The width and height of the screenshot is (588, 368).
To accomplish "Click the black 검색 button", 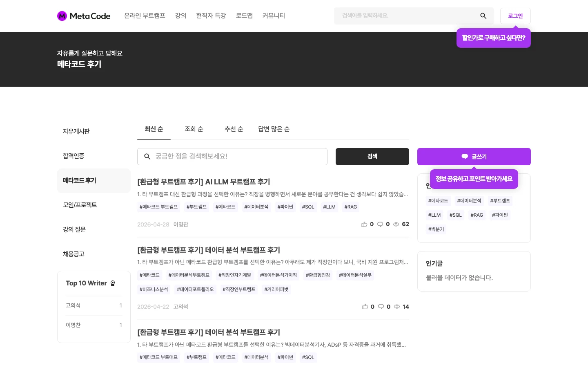I will [x=372, y=157].
